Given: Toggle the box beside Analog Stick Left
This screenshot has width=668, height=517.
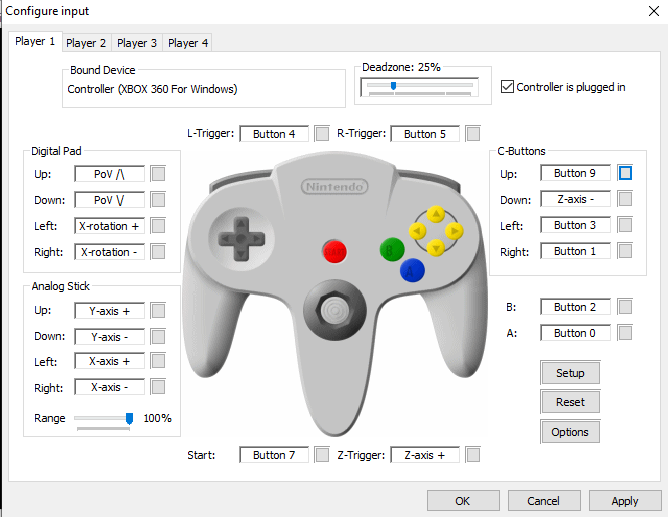Looking at the screenshot, I should [x=158, y=361].
